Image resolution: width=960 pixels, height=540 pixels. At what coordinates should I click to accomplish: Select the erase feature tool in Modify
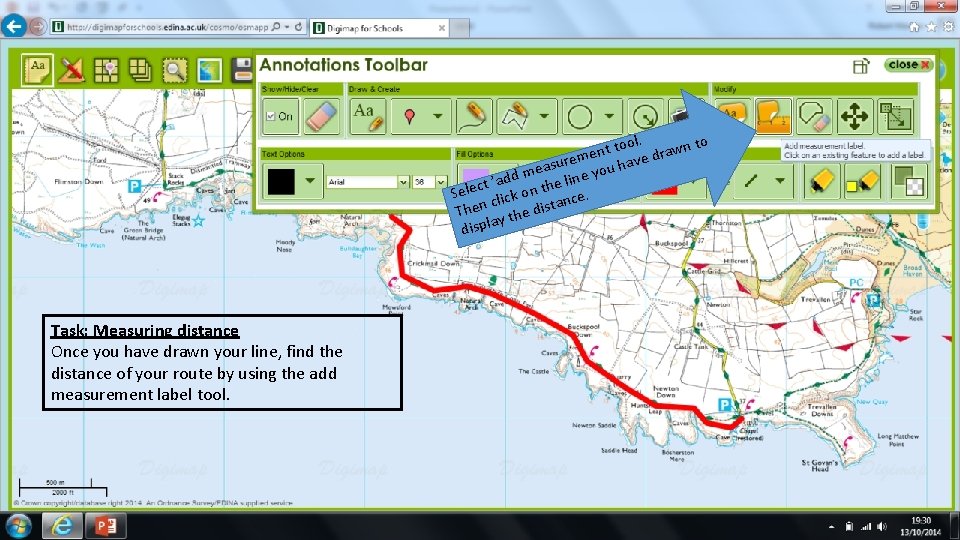pos(814,116)
